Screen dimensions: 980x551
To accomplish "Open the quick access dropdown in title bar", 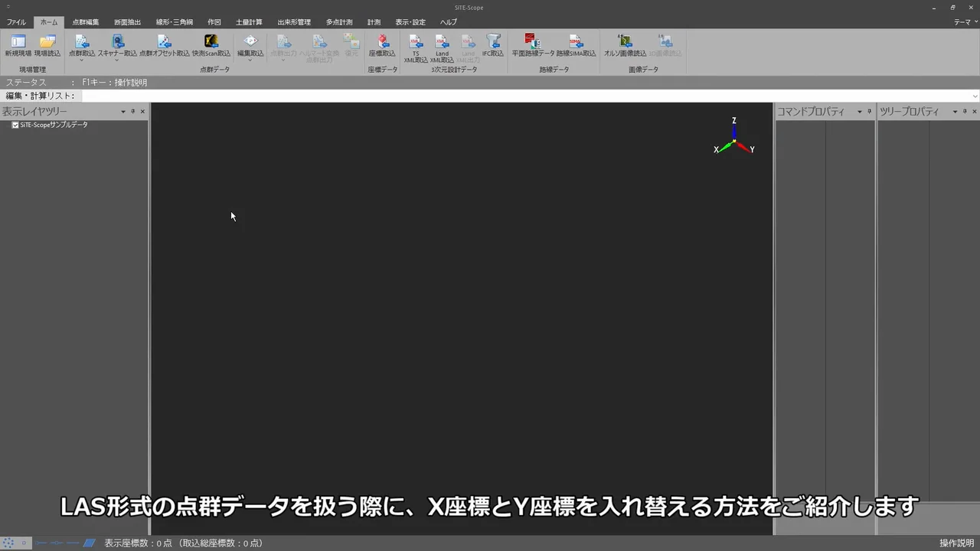I will click(8, 7).
